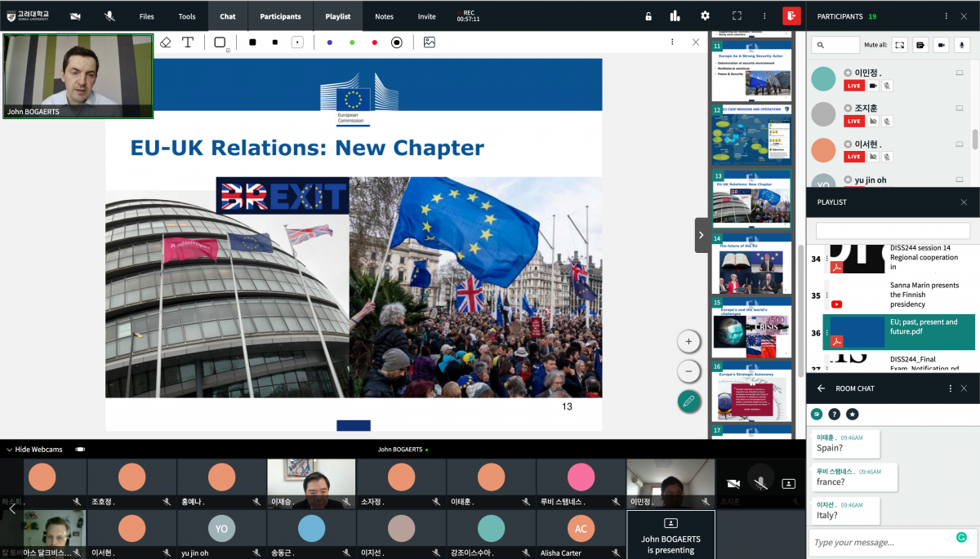
Task: Click the Invite button
Action: click(x=426, y=16)
